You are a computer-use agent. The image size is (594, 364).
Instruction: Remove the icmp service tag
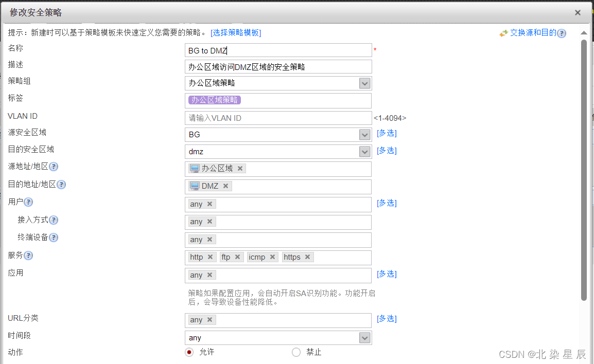click(x=272, y=257)
